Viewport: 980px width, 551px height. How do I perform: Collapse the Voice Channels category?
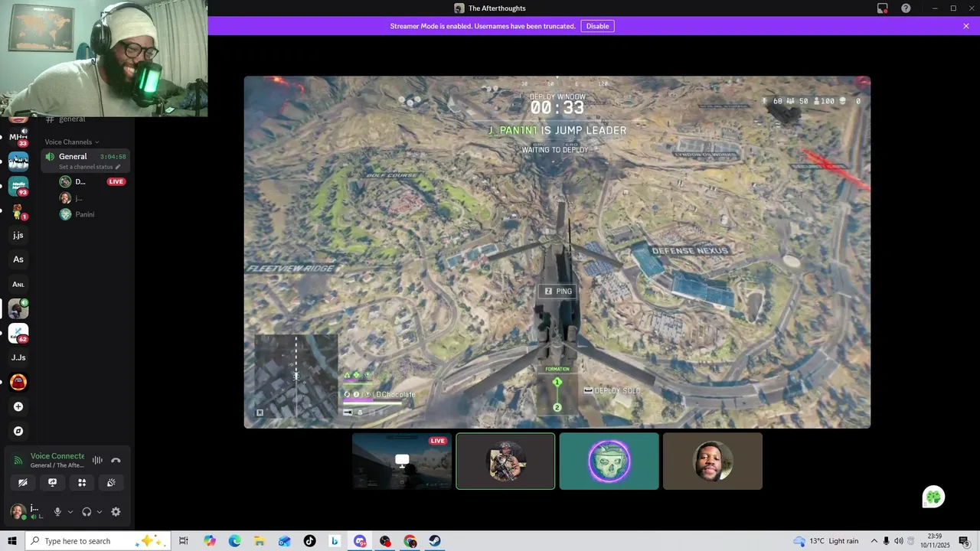[x=72, y=142]
